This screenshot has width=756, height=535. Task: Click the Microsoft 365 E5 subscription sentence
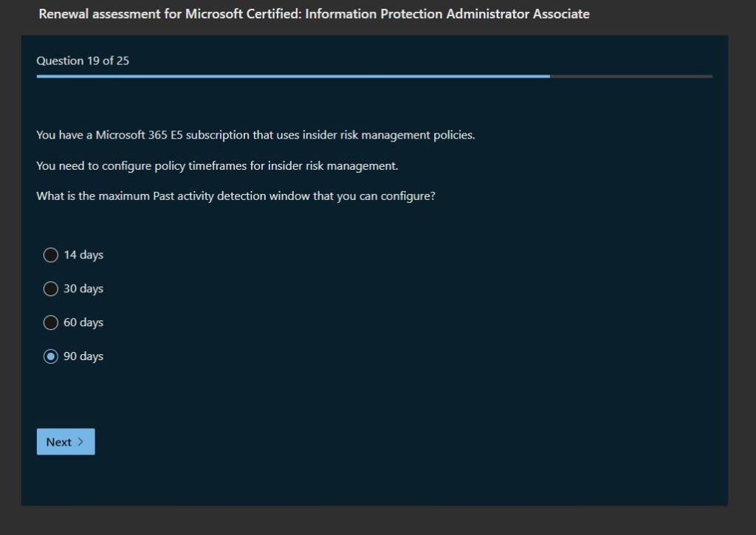tap(255, 136)
